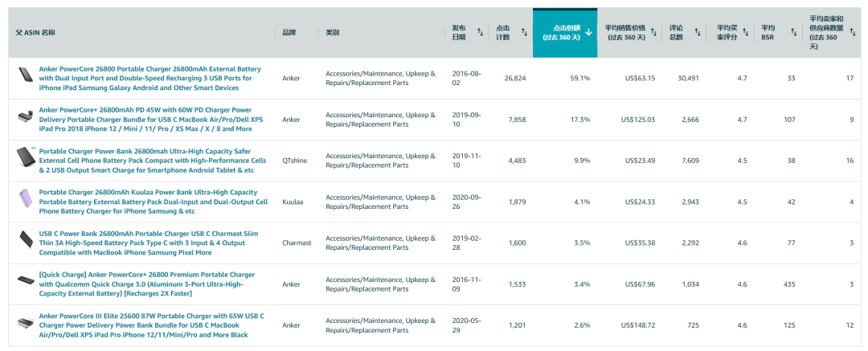Select the 107 average BSR cell
The height and width of the screenshot is (351, 868).
pos(789,120)
